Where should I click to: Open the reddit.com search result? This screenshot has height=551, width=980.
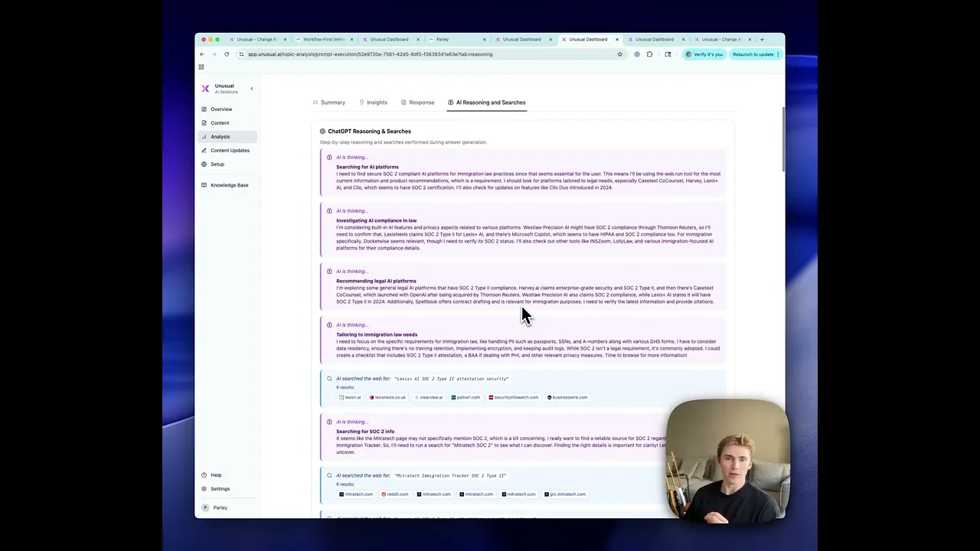[395, 494]
